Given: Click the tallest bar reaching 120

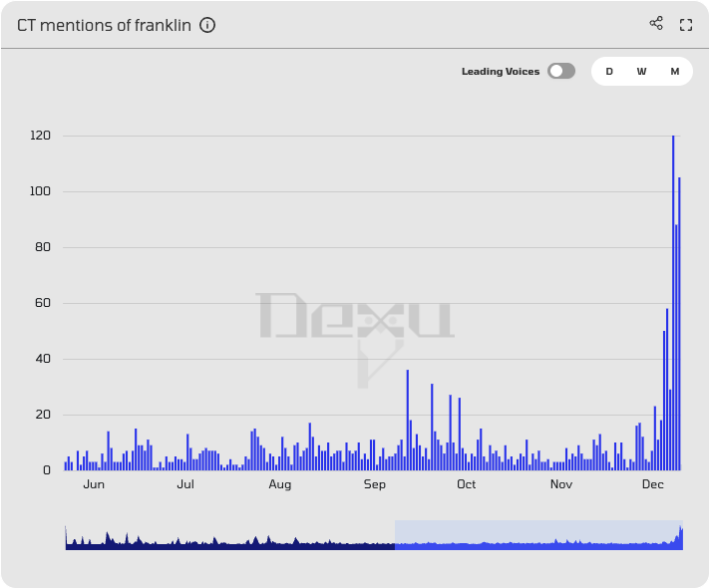Looking at the screenshot, I should pos(673,303).
